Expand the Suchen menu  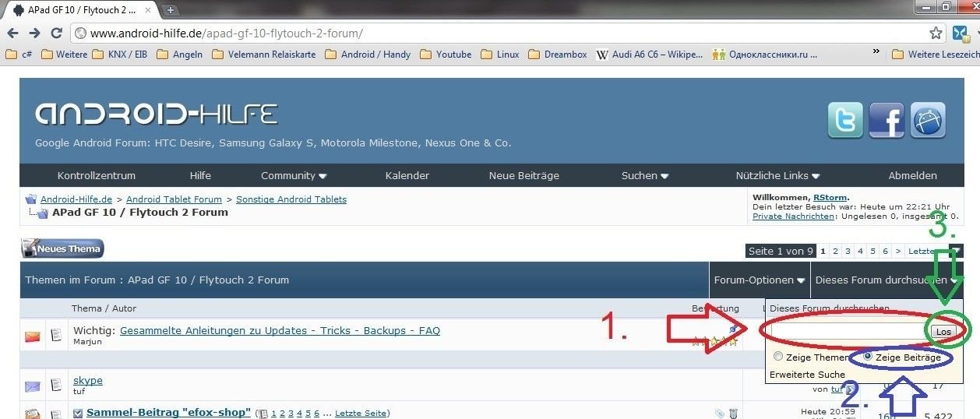coord(645,175)
